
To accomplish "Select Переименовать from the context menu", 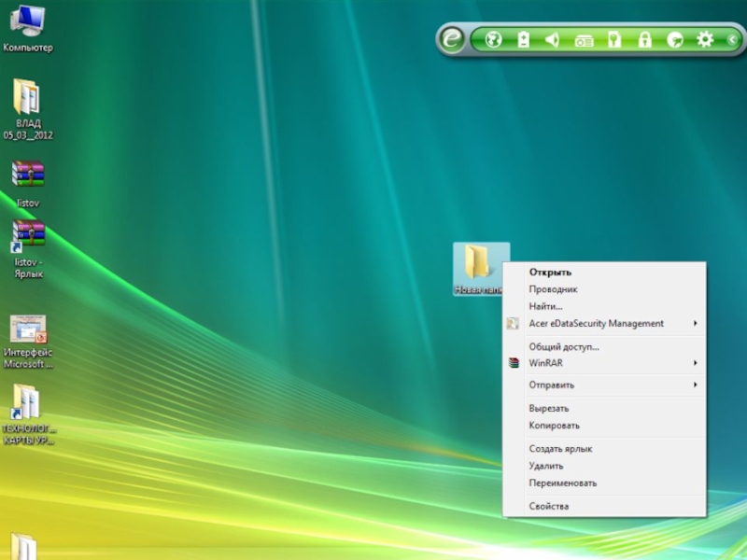I will coord(562,483).
